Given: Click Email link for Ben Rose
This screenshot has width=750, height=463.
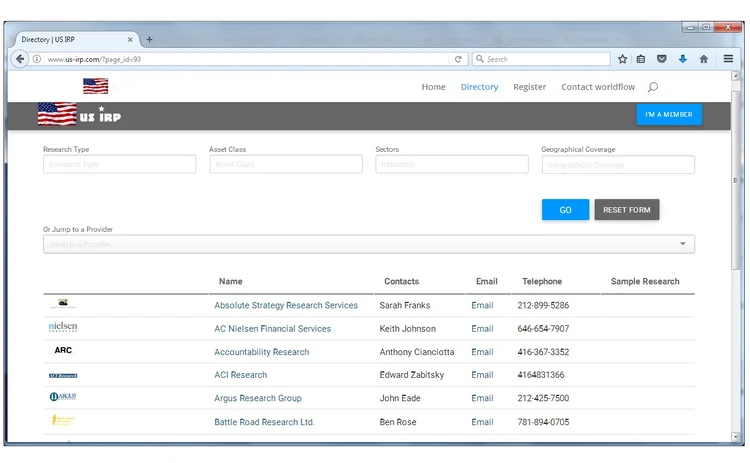Looking at the screenshot, I should (x=482, y=422).
